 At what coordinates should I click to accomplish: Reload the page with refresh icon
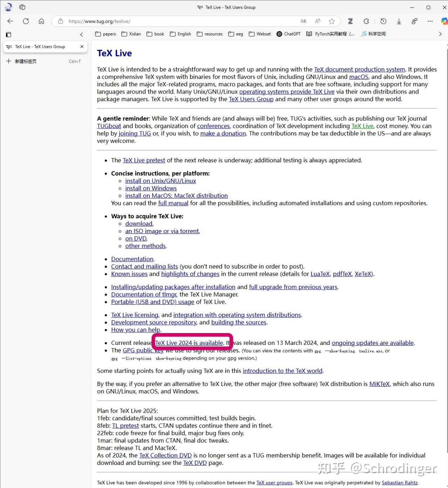coord(26,21)
